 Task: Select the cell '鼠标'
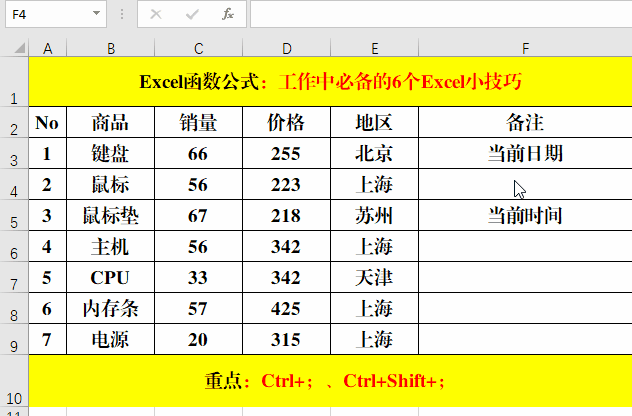point(110,184)
